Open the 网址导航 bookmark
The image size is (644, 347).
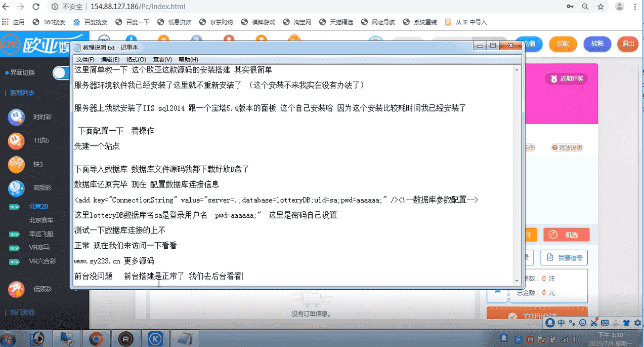click(378, 22)
